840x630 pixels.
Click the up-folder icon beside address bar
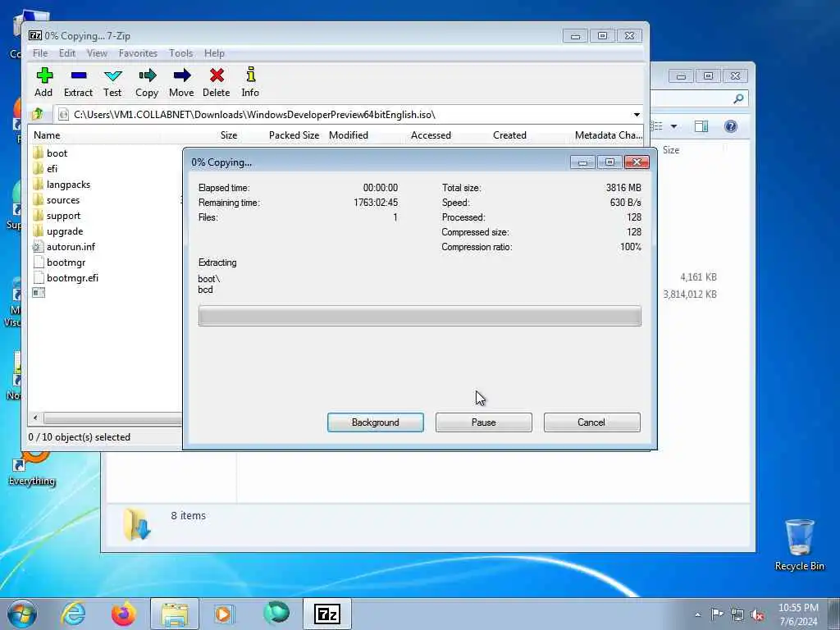coord(38,114)
